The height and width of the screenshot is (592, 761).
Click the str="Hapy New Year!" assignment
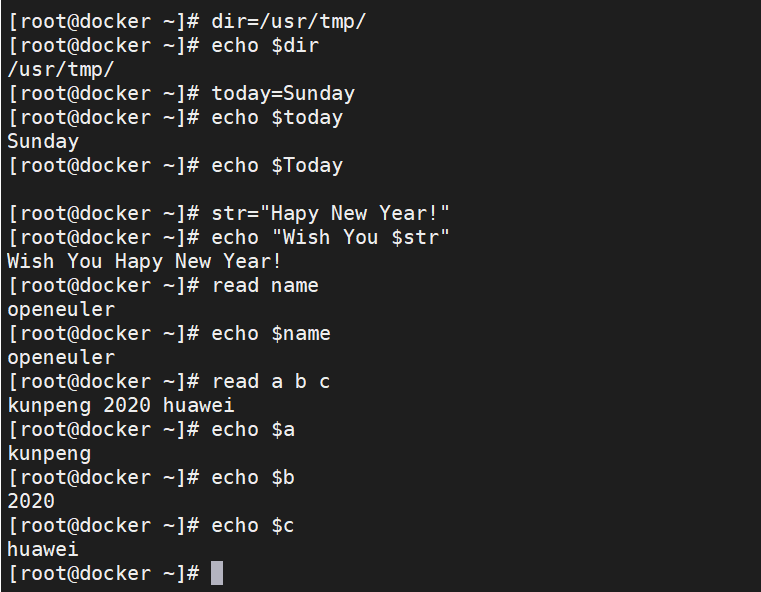331,213
